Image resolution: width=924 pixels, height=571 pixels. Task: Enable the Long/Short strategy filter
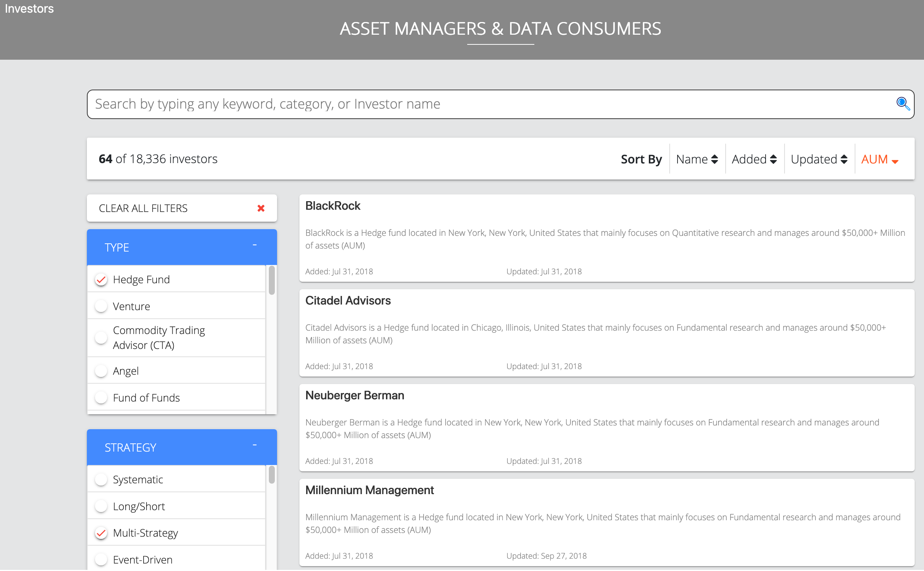click(101, 506)
